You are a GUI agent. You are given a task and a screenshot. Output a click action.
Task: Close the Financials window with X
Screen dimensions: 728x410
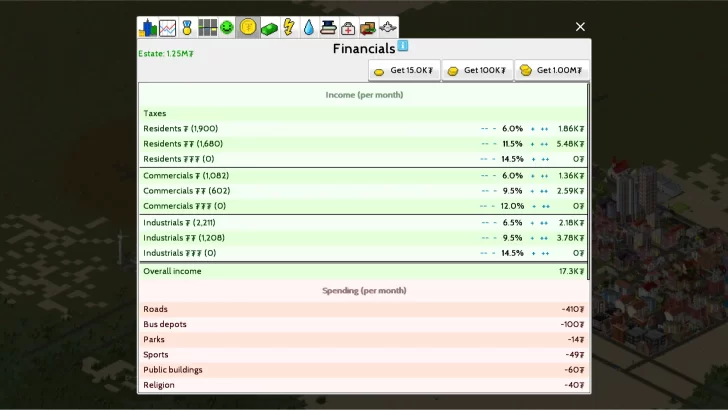coord(580,27)
